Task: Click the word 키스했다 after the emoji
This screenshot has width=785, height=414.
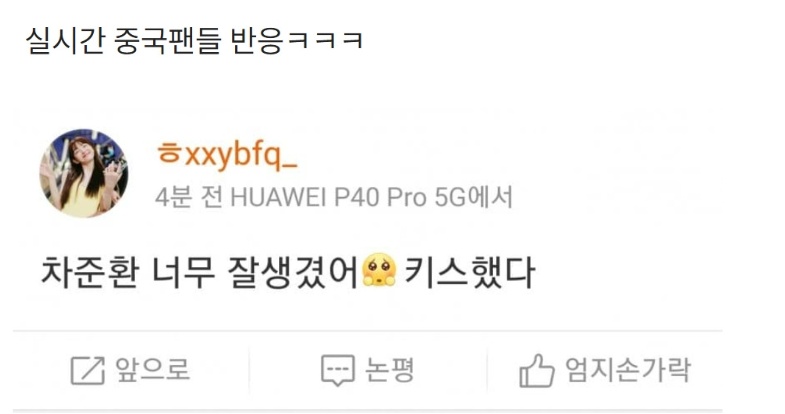Action: (x=470, y=272)
